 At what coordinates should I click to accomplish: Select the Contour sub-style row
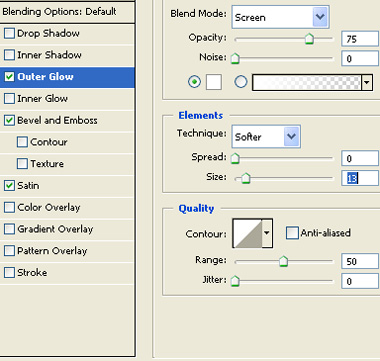[67, 142]
